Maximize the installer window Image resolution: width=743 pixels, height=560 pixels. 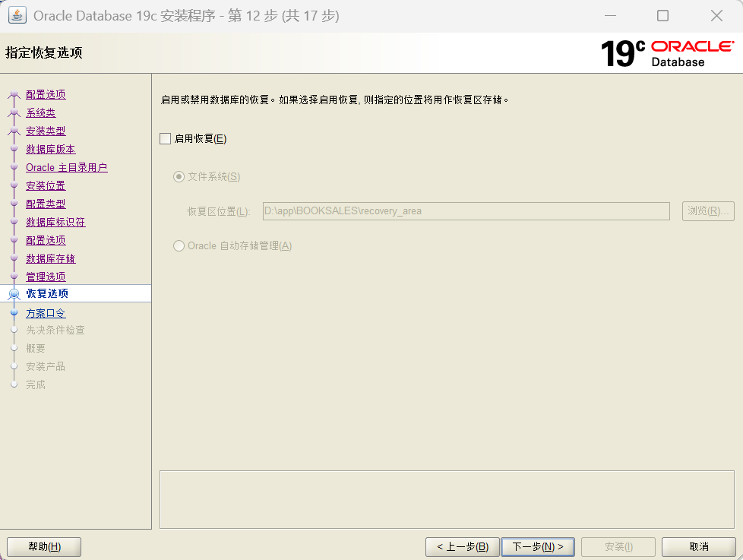tap(663, 16)
